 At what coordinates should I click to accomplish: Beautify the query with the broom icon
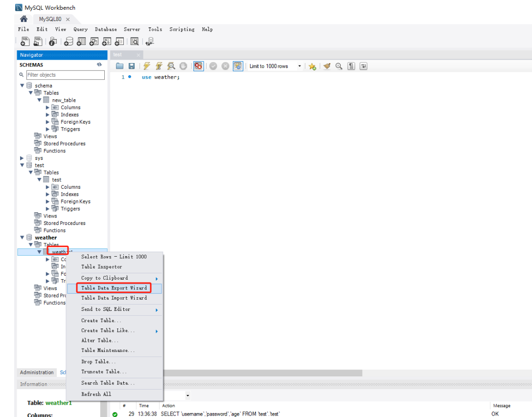tap(327, 66)
